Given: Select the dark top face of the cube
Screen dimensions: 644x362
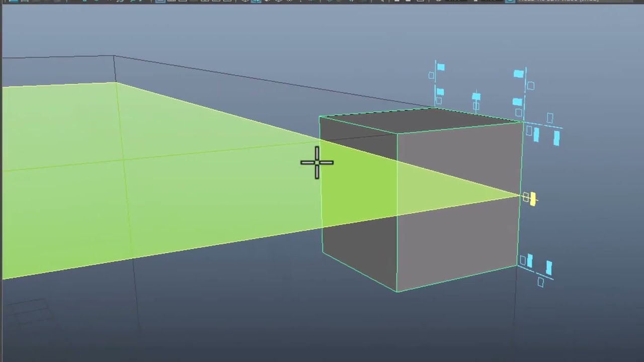Looking at the screenshot, I should tap(422, 120).
